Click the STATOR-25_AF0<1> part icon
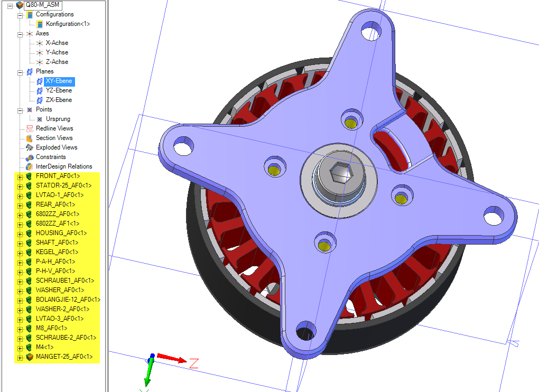This screenshot has height=392, width=539. 30,186
